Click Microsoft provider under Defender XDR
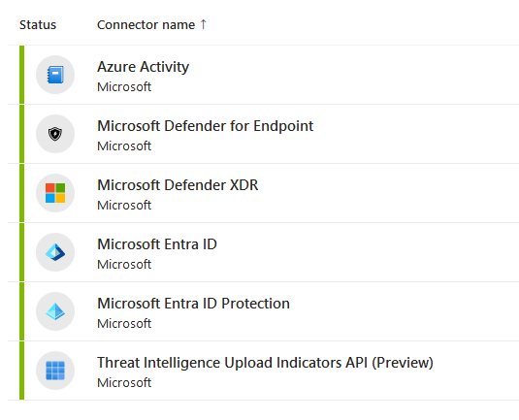This screenshot has width=519, height=420. click(124, 206)
